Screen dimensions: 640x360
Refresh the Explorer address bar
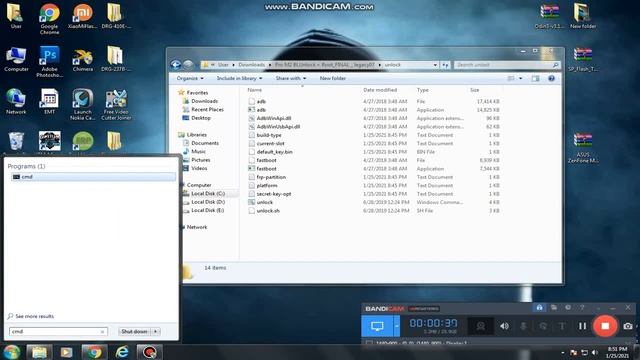click(x=445, y=65)
